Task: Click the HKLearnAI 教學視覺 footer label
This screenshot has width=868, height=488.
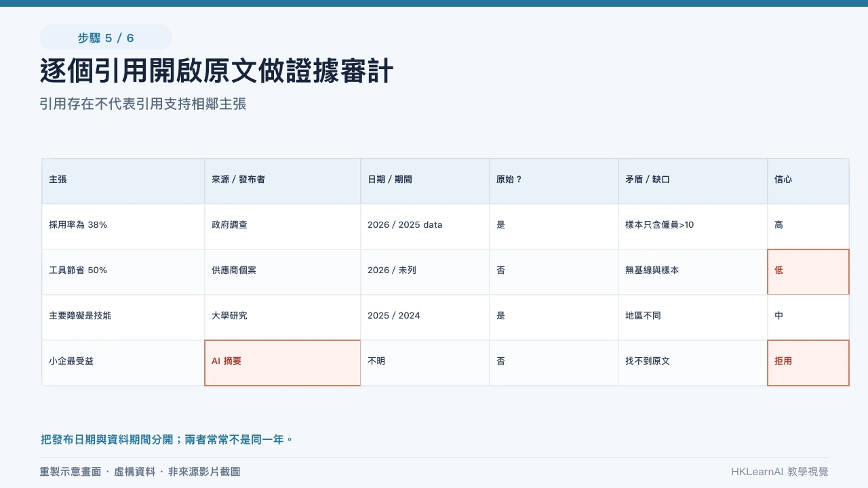Action: click(x=780, y=472)
